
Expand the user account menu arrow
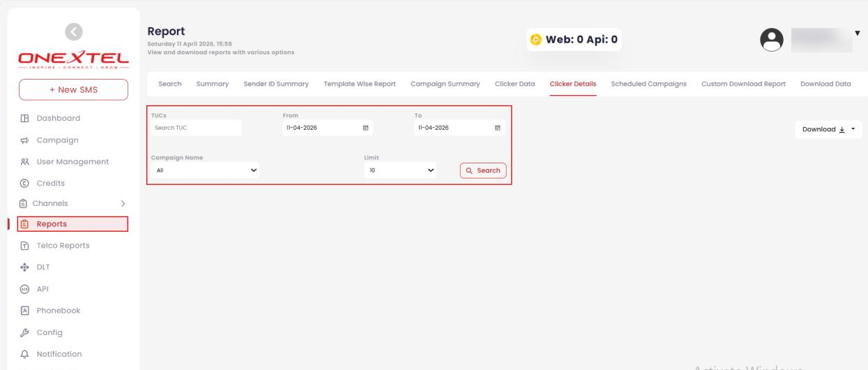857,34
